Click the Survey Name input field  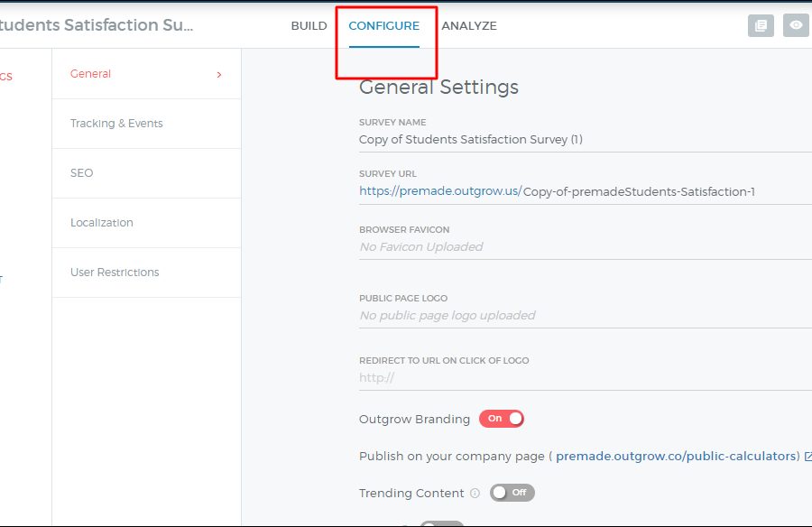[x=577, y=140]
